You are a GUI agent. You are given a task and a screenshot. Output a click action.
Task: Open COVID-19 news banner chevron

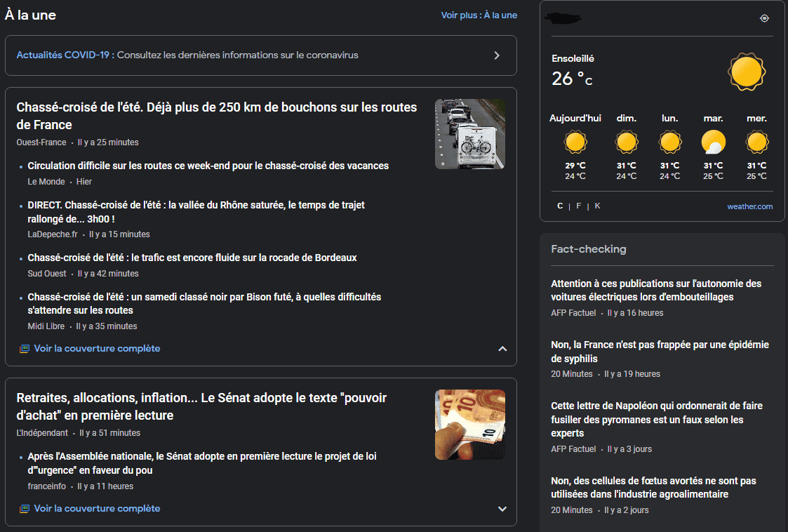click(497, 55)
